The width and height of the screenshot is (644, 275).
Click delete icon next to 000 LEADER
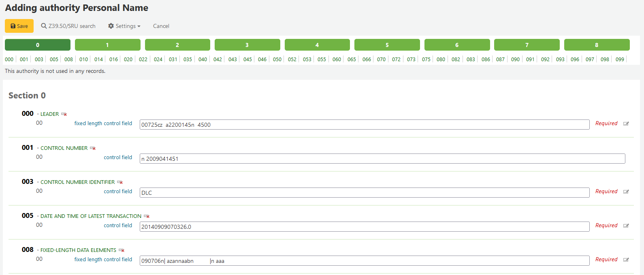pos(64,114)
